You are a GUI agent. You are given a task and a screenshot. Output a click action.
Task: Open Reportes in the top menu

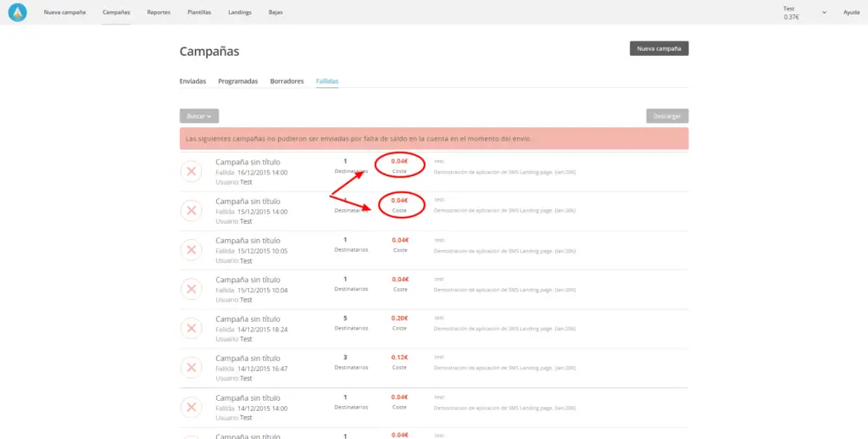pyautogui.click(x=159, y=13)
